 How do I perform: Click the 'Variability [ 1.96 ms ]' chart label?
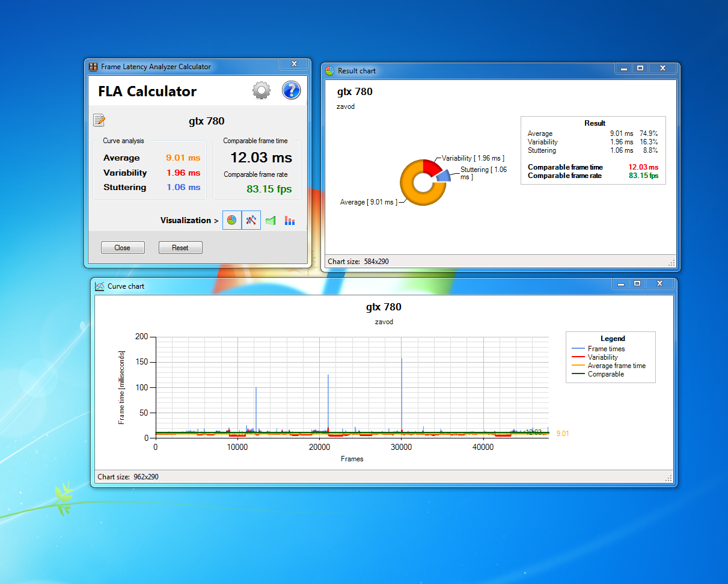pos(473,158)
